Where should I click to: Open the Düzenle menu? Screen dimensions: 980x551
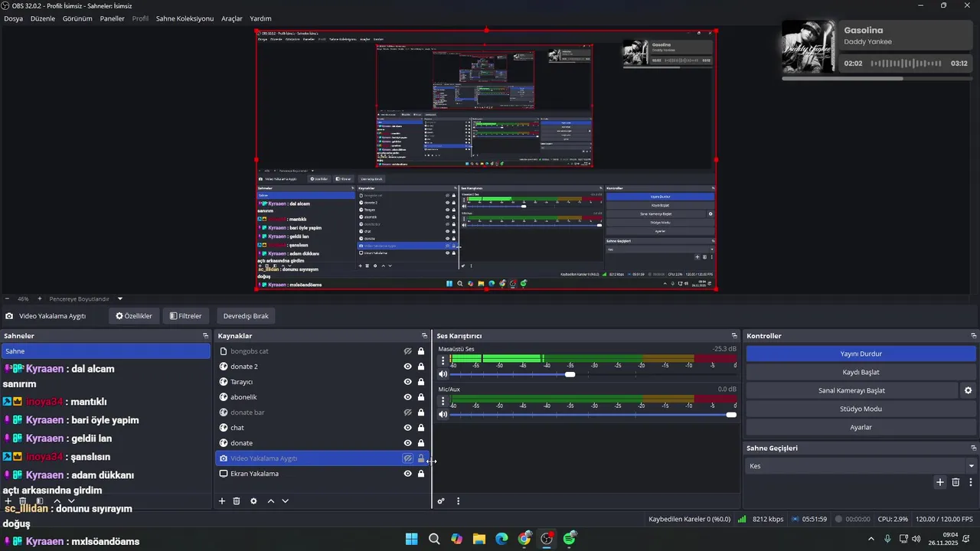point(43,18)
